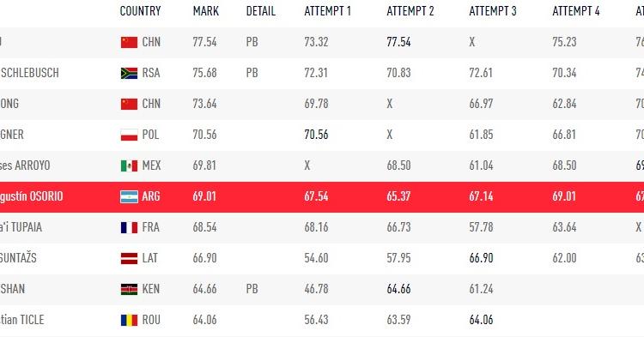The image size is (644, 337).
Task: Click the PB detail for Kenya row
Action: (252, 289)
